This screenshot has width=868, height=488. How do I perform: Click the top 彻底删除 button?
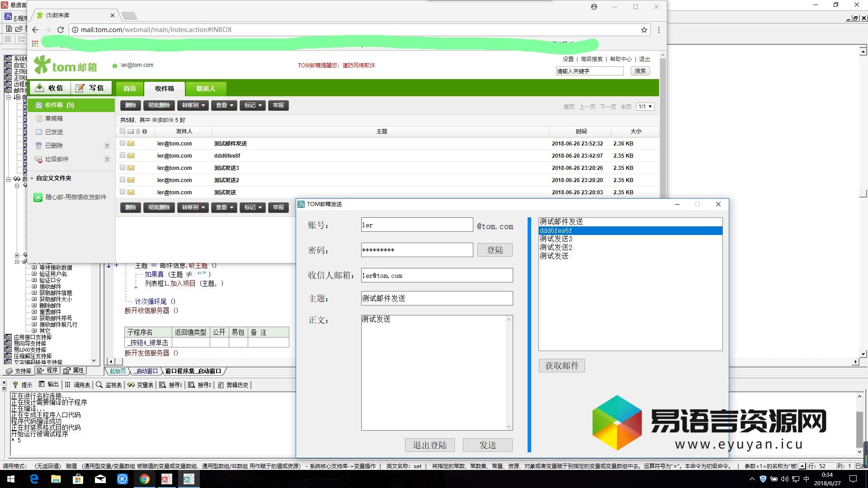pyautogui.click(x=159, y=105)
